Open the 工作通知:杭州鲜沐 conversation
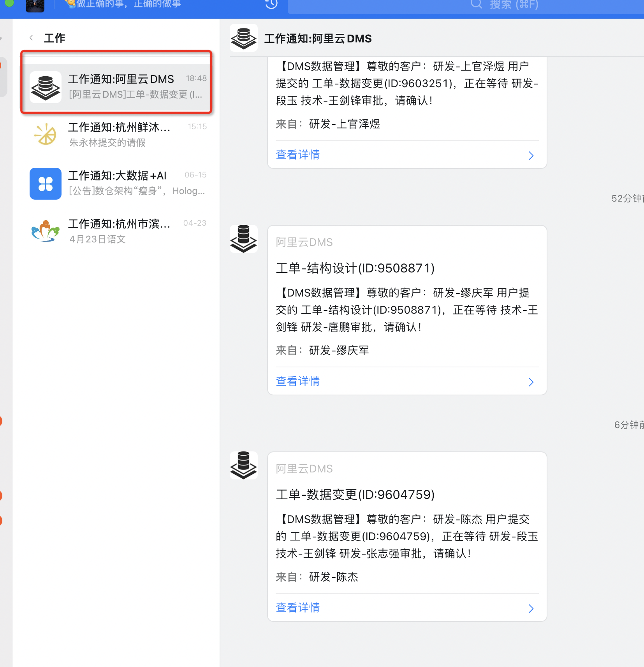 pos(116,135)
